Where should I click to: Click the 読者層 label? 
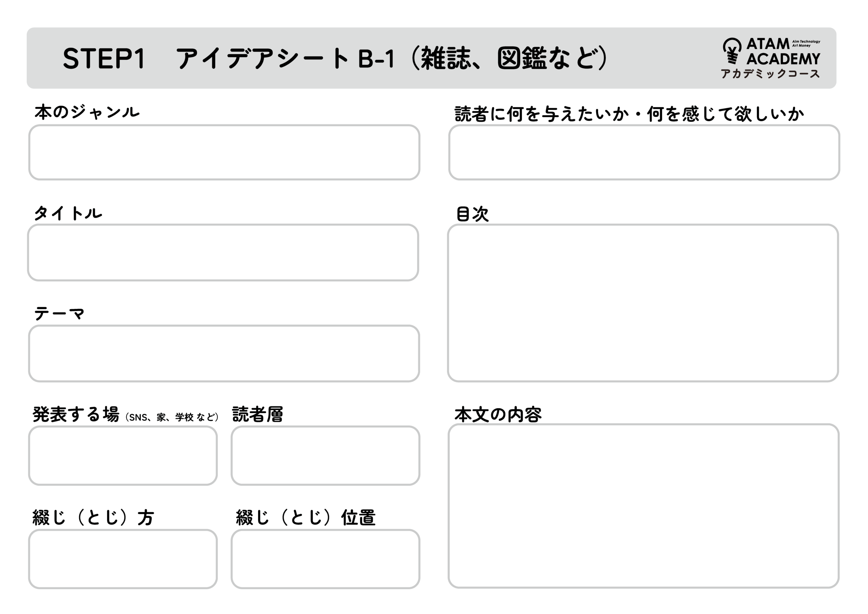coord(257,414)
